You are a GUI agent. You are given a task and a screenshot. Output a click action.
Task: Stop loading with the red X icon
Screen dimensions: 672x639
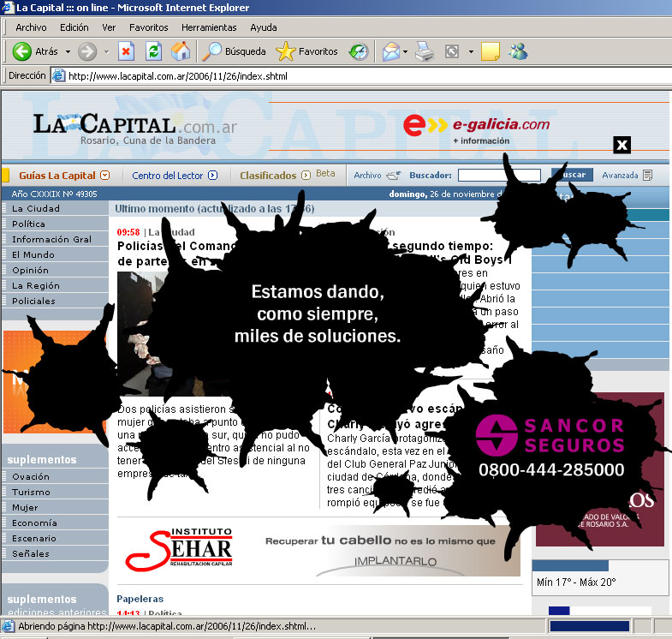pyautogui.click(x=126, y=52)
